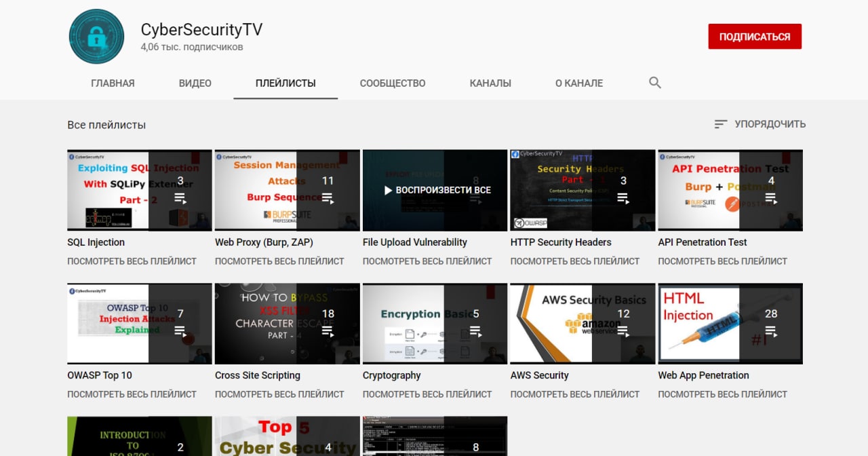Select the ПЛЕЙЛИСТЫ tab
Viewport: 868px width, 456px height.
pyautogui.click(x=285, y=83)
